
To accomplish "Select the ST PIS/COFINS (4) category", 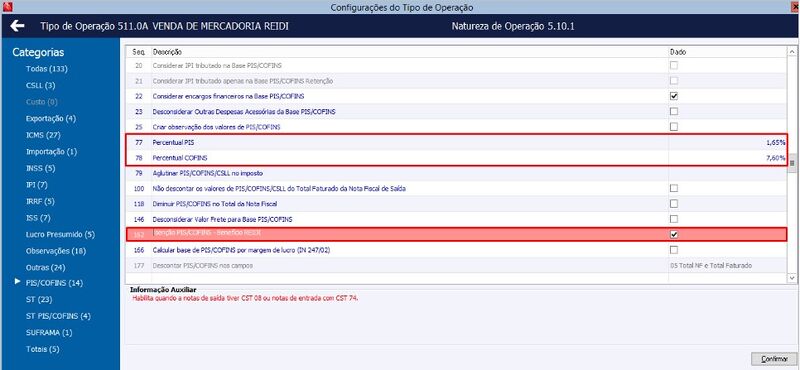I will [58, 316].
